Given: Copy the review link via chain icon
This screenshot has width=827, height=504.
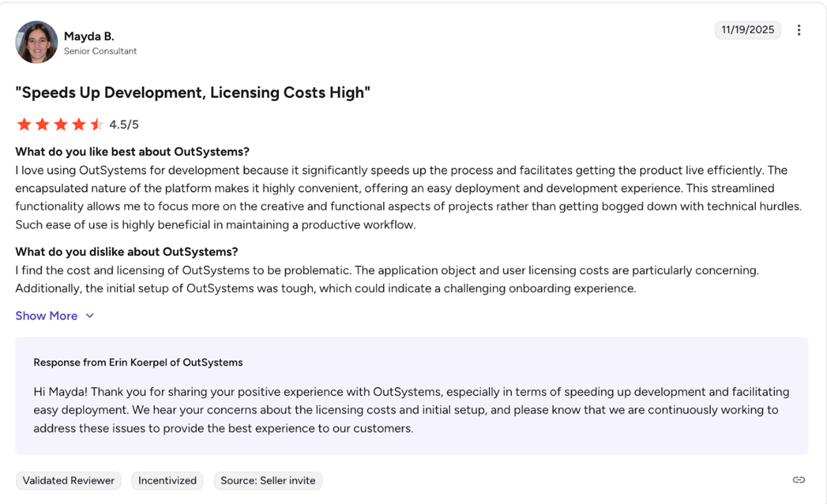Looking at the screenshot, I should coord(799,480).
